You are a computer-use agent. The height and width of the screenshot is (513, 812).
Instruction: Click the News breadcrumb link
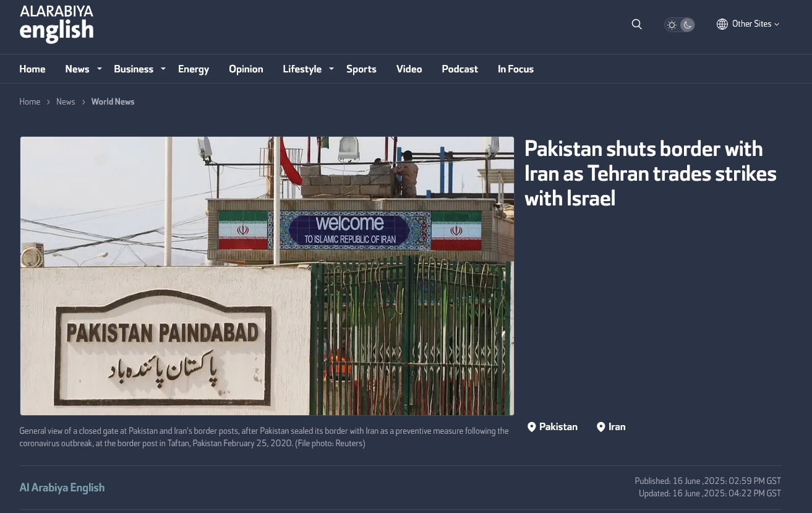pyautogui.click(x=66, y=101)
